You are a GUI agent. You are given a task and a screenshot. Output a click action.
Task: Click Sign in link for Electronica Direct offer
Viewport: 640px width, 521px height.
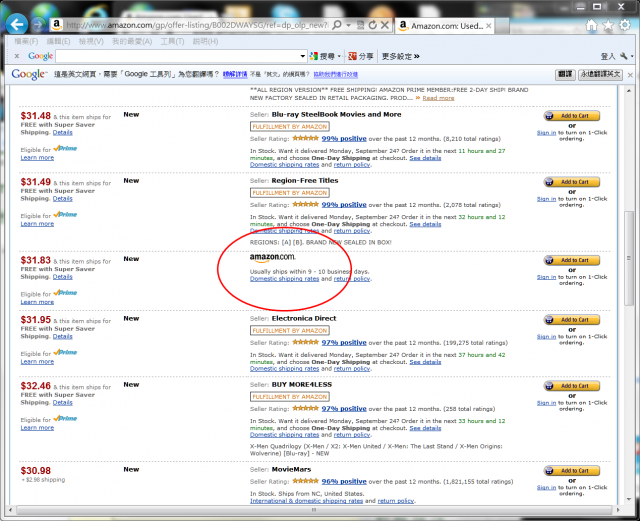(546, 337)
